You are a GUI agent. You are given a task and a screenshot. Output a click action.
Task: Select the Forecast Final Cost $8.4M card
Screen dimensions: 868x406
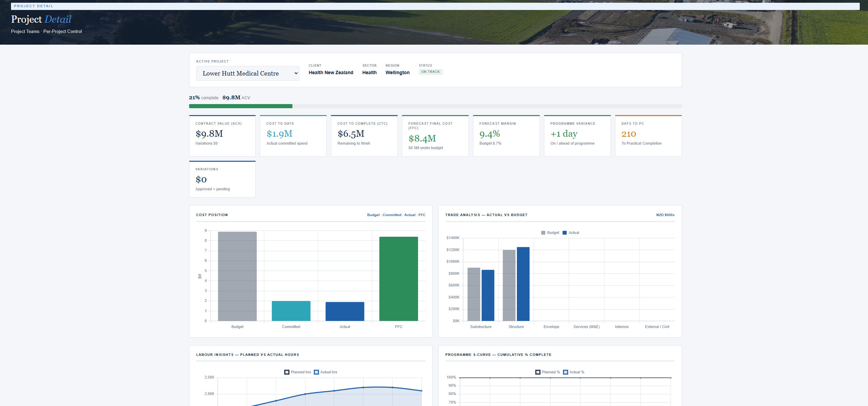coord(435,136)
